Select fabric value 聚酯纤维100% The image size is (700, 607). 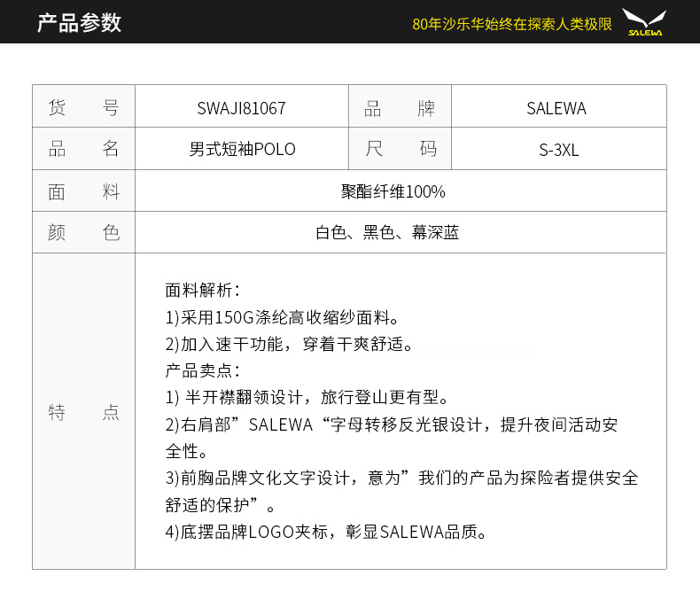(393, 192)
